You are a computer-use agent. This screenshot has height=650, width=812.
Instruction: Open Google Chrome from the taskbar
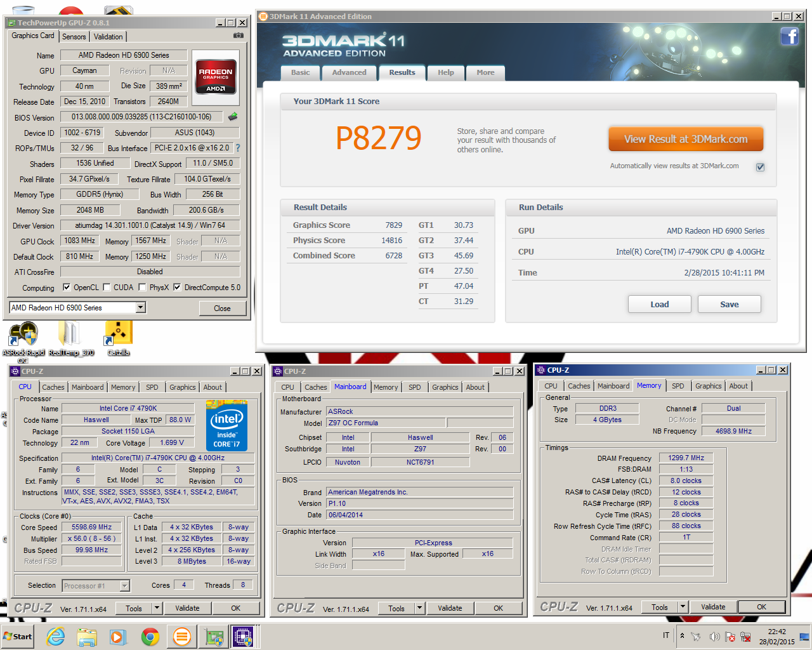click(x=150, y=636)
